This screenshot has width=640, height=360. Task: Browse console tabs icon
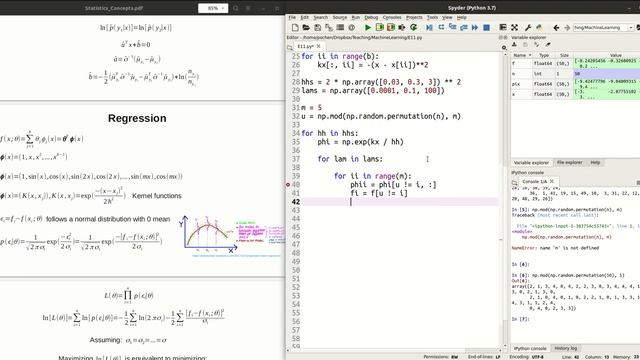(514, 182)
